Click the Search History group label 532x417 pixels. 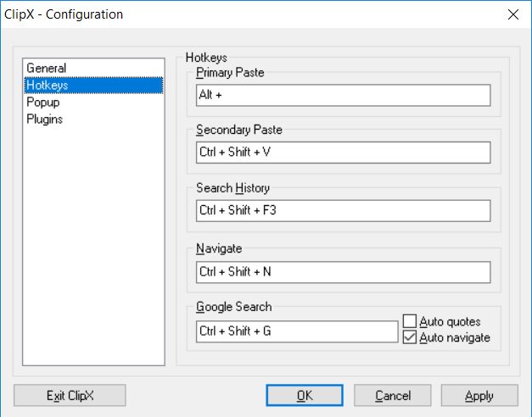[232, 188]
